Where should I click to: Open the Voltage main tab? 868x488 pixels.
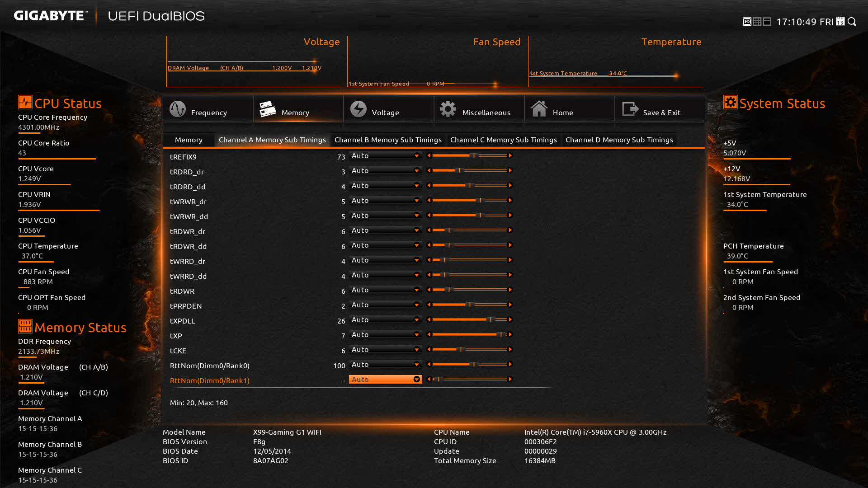pos(389,109)
